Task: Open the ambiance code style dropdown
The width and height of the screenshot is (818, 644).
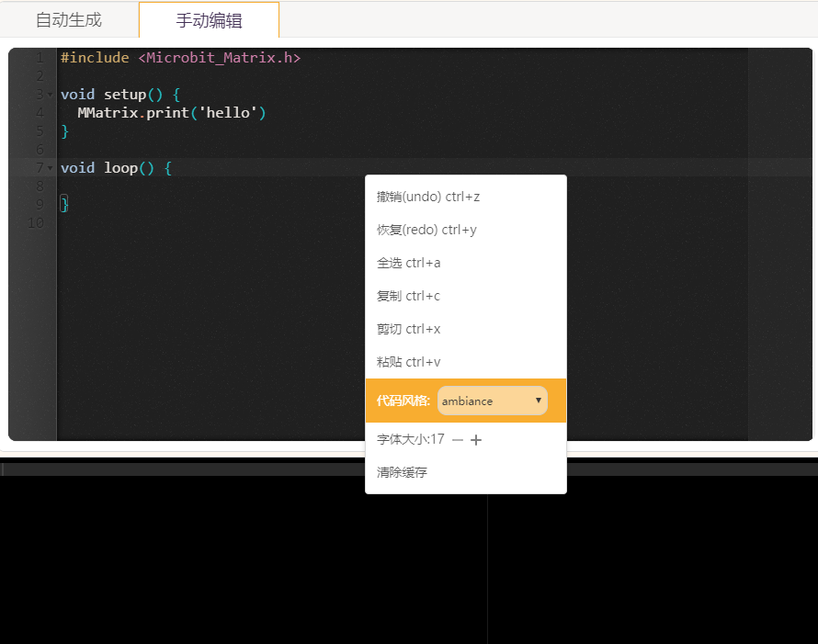Action: tap(492, 401)
